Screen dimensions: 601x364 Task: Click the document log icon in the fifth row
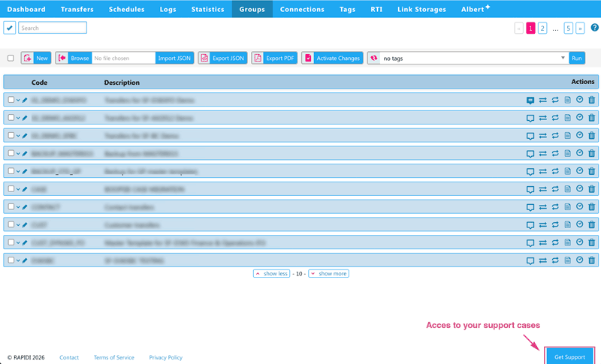[568, 171]
